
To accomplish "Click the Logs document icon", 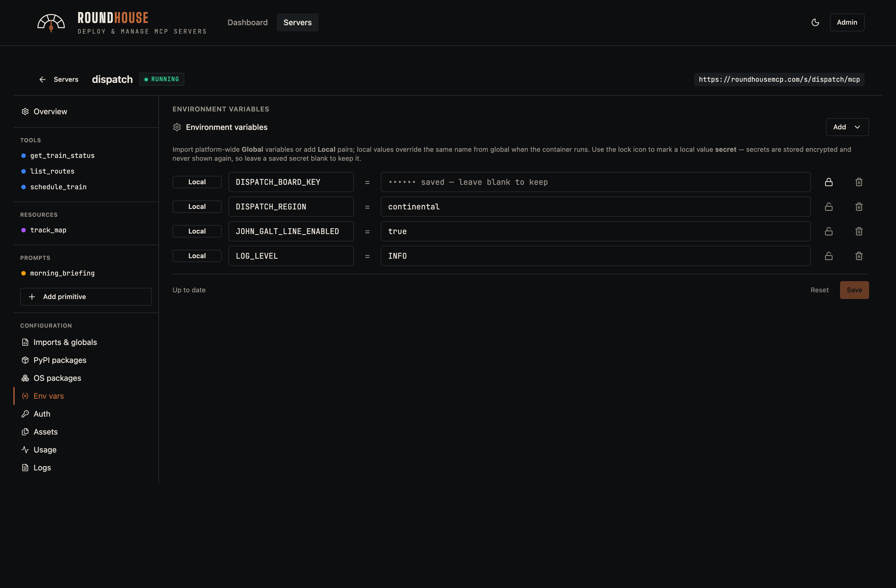I will 25,468.
